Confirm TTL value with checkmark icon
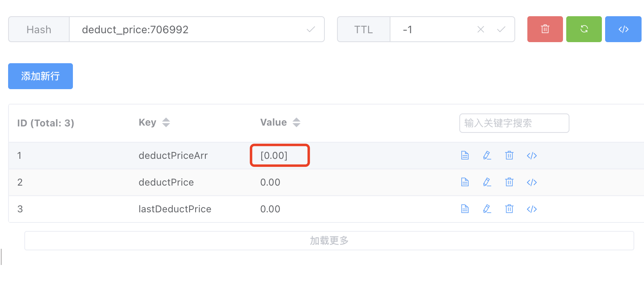This screenshot has width=644, height=282. coord(501,29)
